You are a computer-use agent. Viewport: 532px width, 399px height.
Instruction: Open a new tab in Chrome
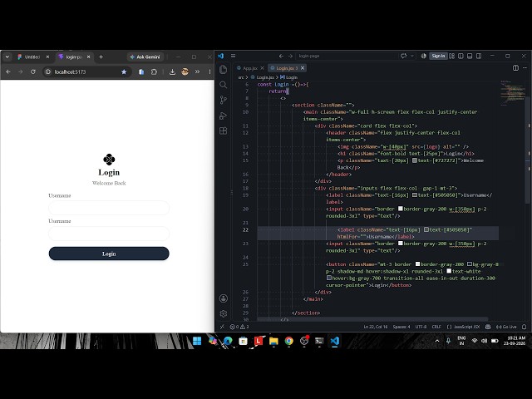(x=101, y=57)
